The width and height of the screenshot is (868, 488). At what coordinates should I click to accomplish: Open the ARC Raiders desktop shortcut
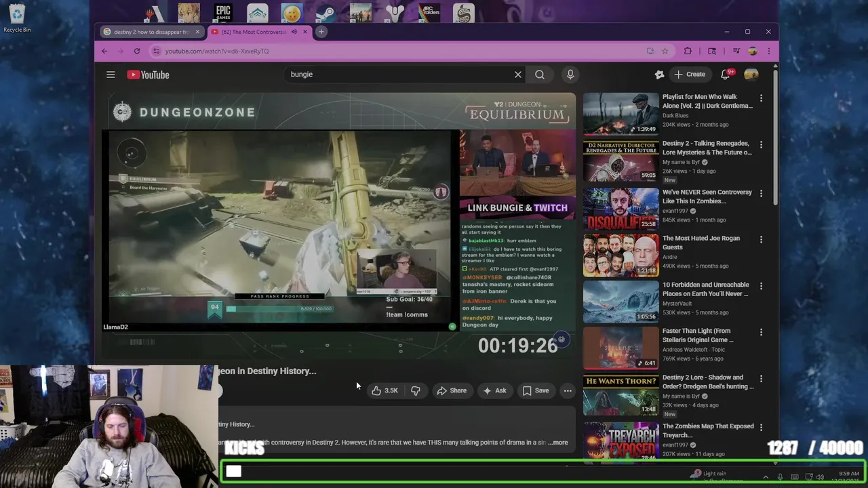coord(429,13)
